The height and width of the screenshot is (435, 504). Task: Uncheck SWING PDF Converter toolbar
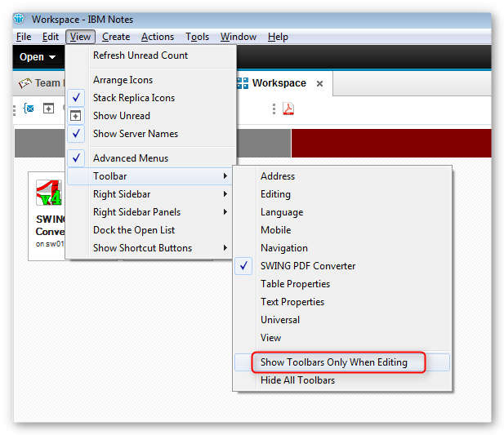pyautogui.click(x=342, y=266)
